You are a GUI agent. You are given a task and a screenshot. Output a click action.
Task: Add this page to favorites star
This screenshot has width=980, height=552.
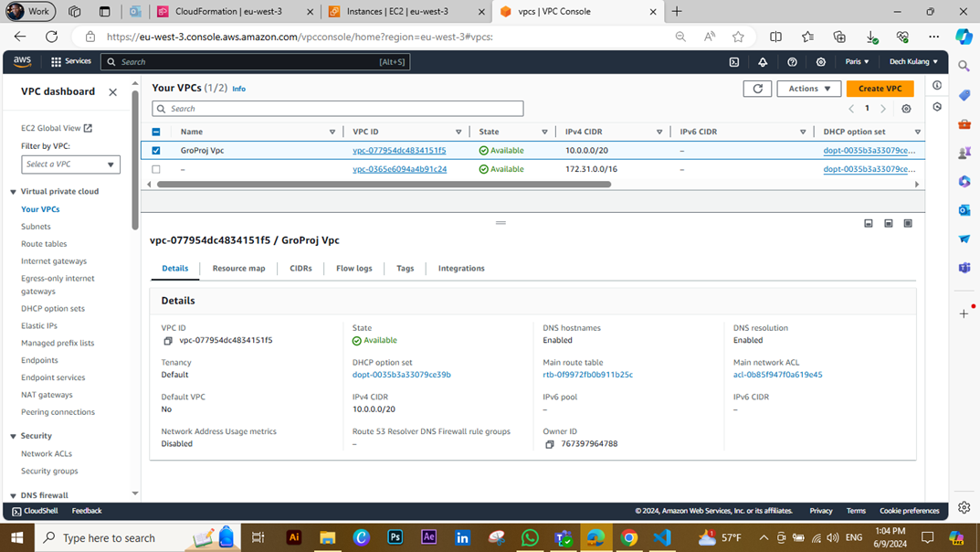click(738, 37)
